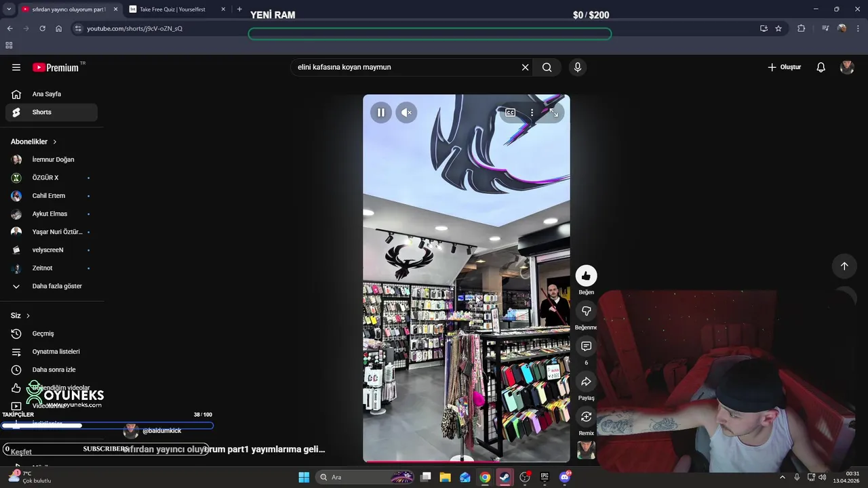Image resolution: width=868 pixels, height=488 pixels.
Task: Bookmark this page with the star
Action: tap(778, 28)
